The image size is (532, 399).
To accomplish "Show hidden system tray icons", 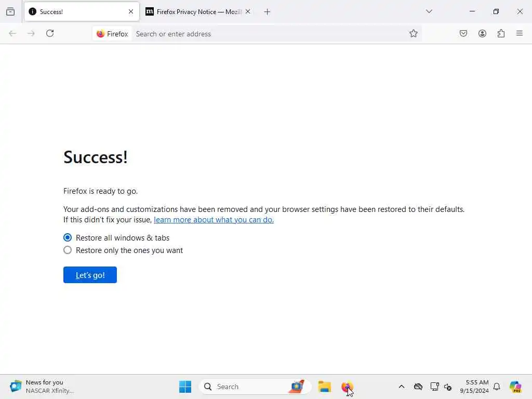I will (402, 387).
